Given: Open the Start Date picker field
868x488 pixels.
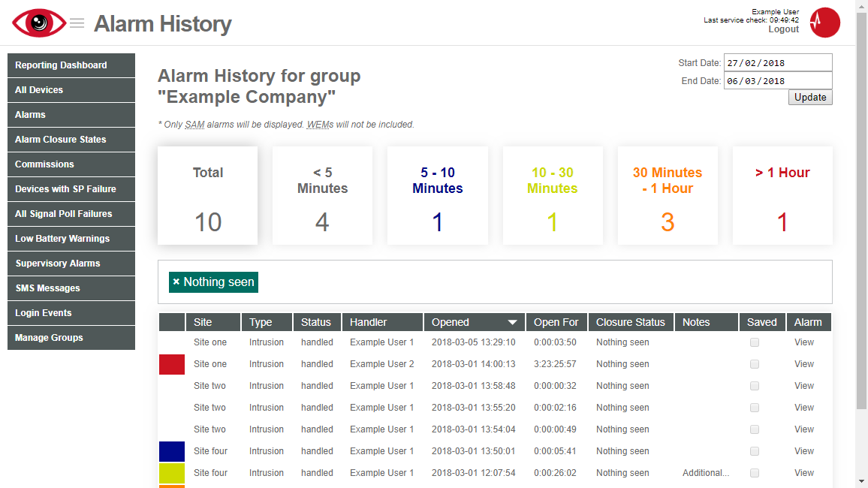Looking at the screenshot, I should click(x=778, y=62).
